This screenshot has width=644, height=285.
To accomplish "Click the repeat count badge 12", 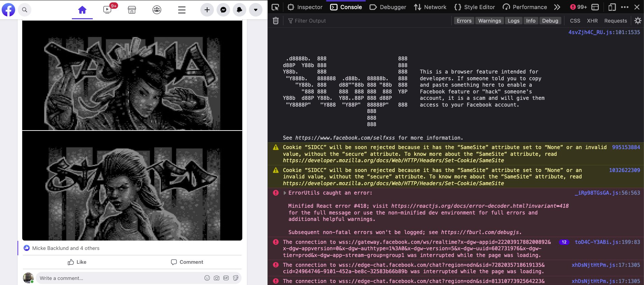I will 564,242.
